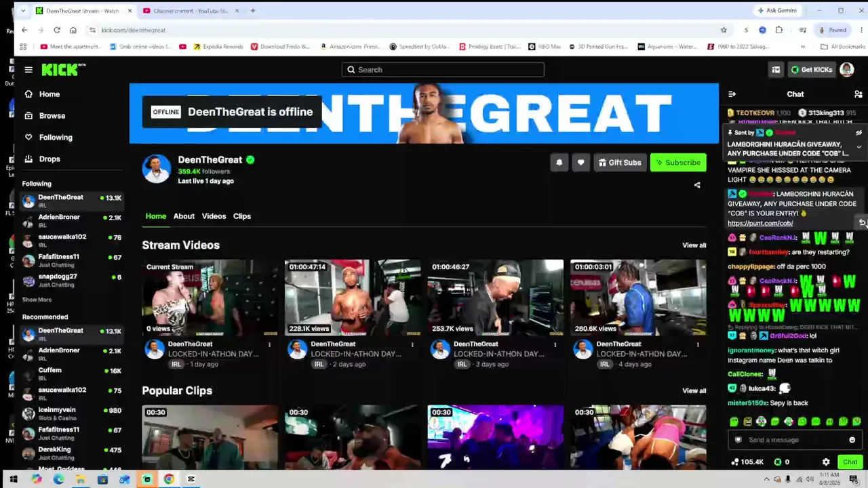Click the Chrome icon on the taskbar
The width and height of the screenshot is (868, 488).
(169, 480)
